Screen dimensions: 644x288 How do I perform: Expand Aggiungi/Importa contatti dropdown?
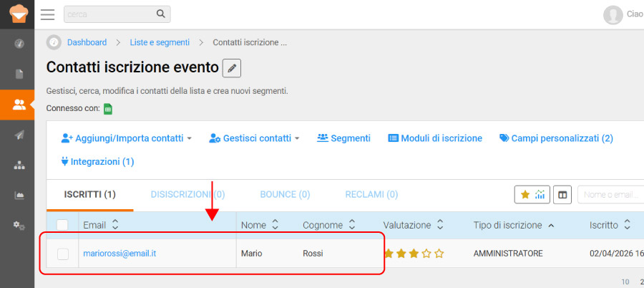(x=127, y=138)
